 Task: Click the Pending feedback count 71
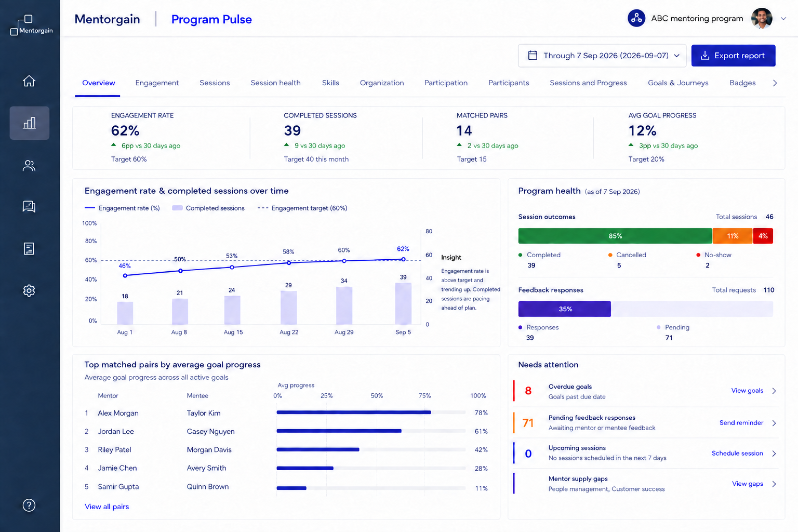(x=528, y=423)
